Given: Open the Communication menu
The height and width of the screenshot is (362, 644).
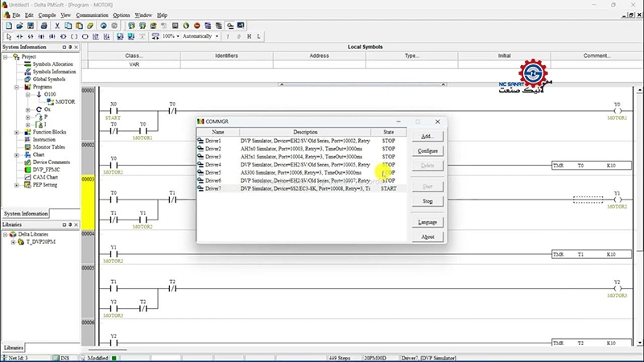Looking at the screenshot, I should [x=92, y=14].
